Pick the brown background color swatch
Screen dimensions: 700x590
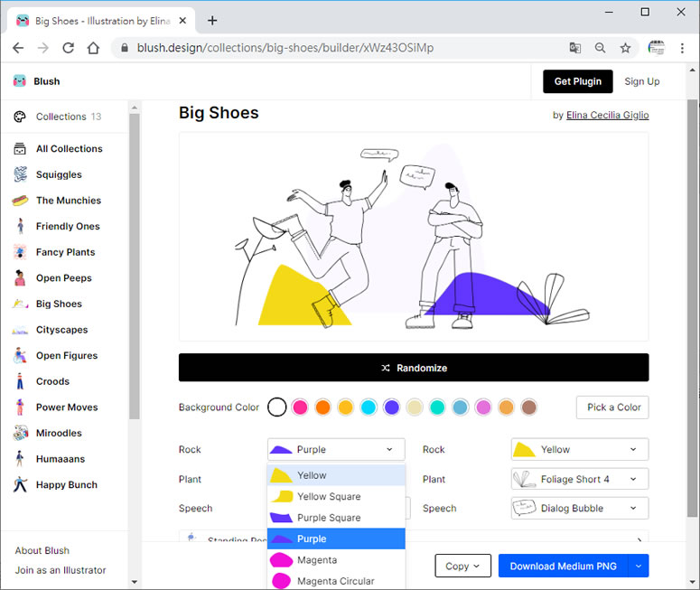click(x=529, y=407)
